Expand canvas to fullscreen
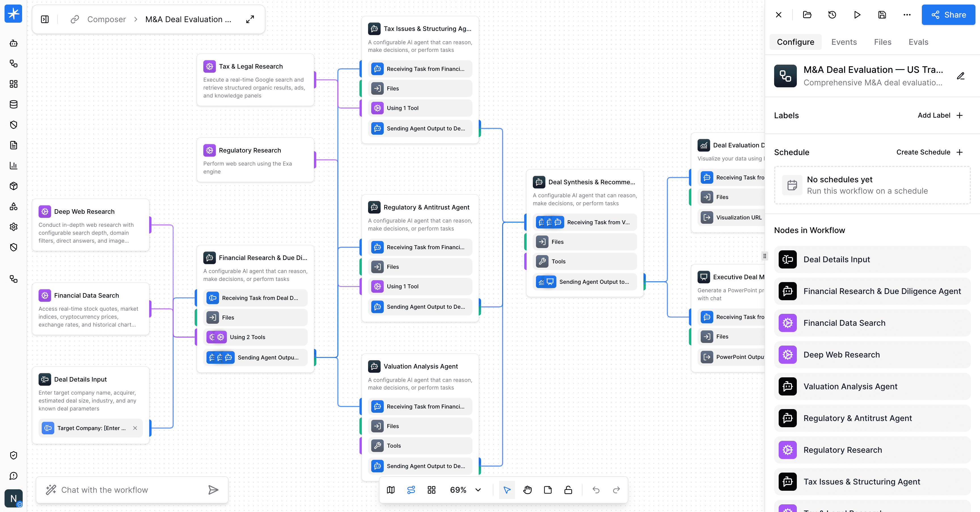The width and height of the screenshot is (980, 512). 250,19
